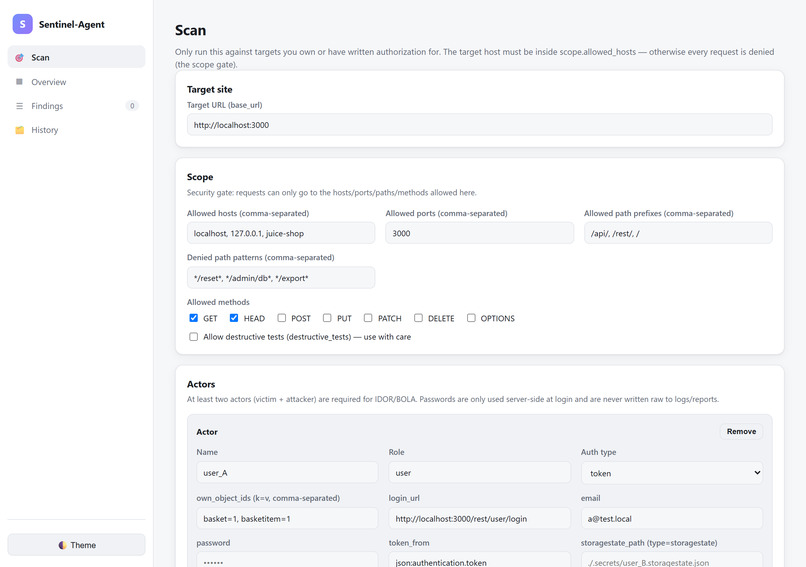Click the Allowed methods label

coord(218,302)
